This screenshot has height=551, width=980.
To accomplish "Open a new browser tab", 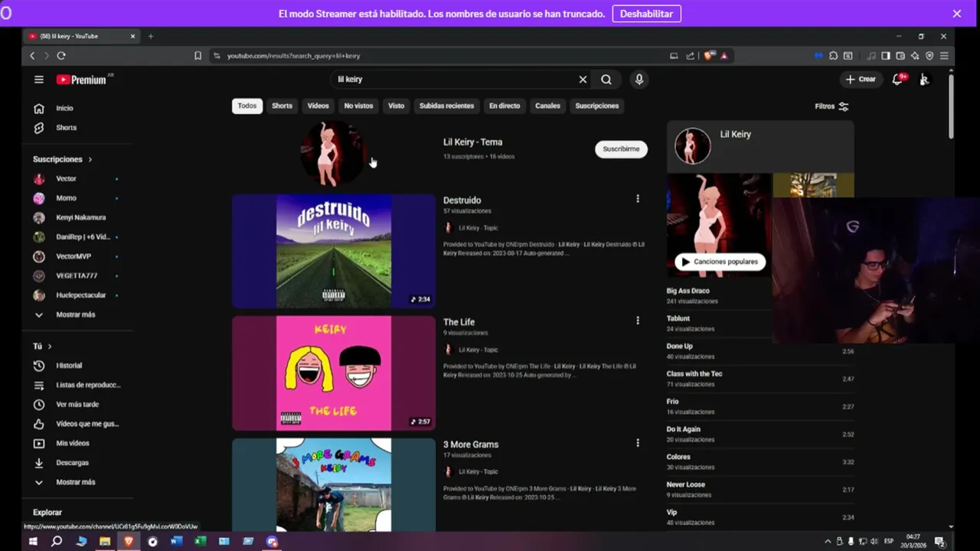I will (150, 36).
